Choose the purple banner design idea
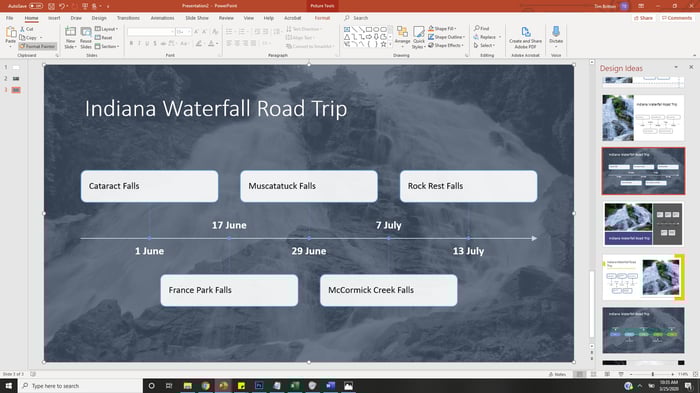Viewport: 700px width, 393px height. pyautogui.click(x=643, y=224)
